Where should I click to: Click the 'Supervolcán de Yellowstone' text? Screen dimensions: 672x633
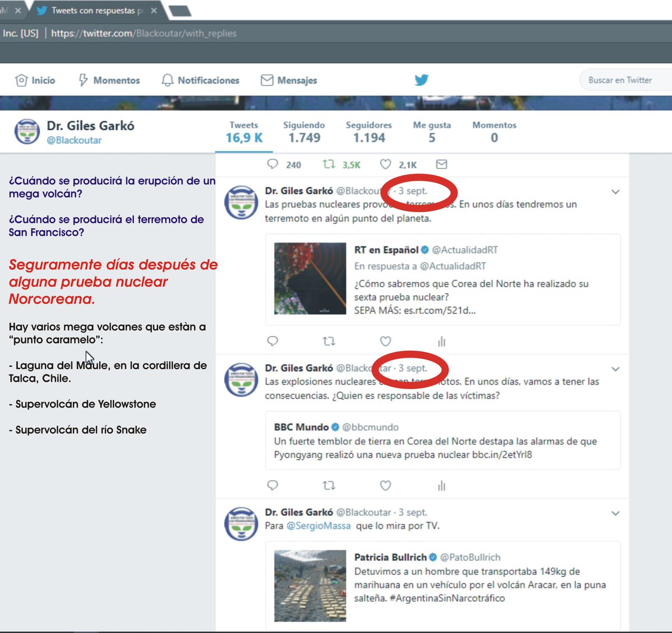86,404
